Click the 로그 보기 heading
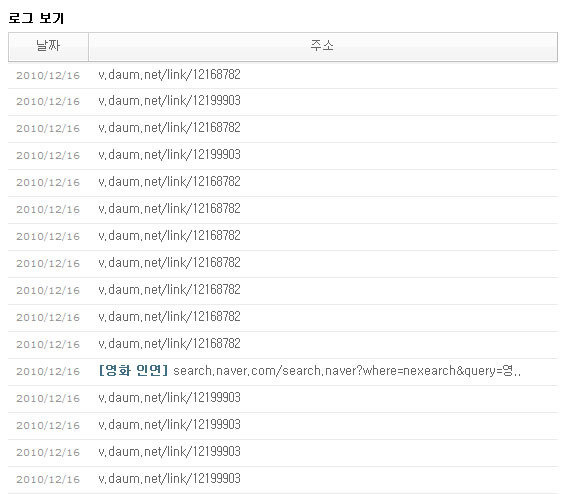This screenshot has width=562, height=494. tap(36, 18)
